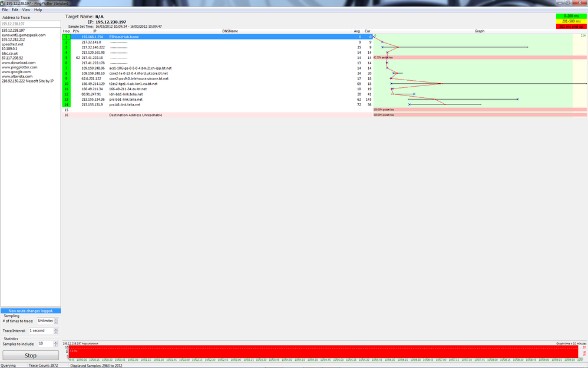Open the View menu
This screenshot has height=368, width=588.
pos(27,10)
